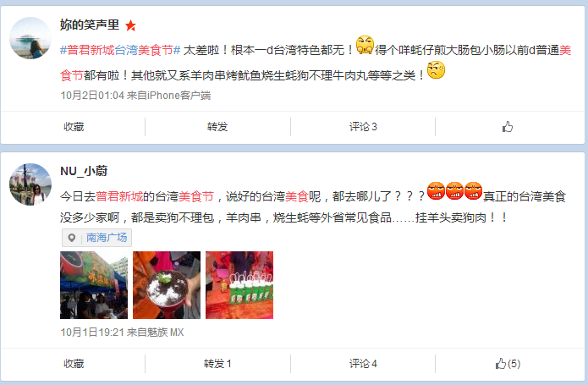This screenshot has width=588, height=385.
Task: Click the skeptical yellow emoji in the first post
Action: point(436,69)
